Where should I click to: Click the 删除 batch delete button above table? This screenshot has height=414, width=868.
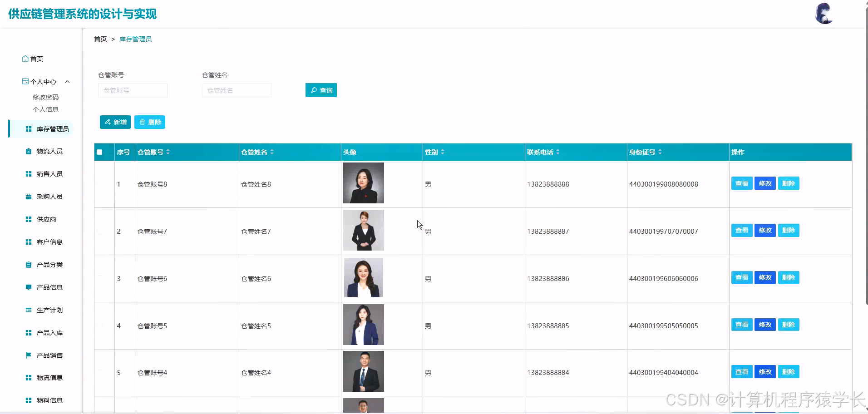pos(150,122)
